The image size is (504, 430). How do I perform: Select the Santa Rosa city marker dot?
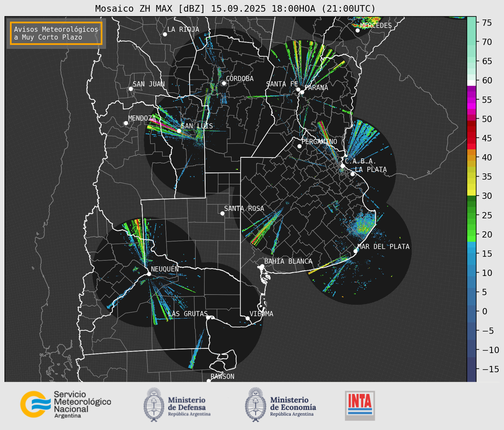coord(222,213)
